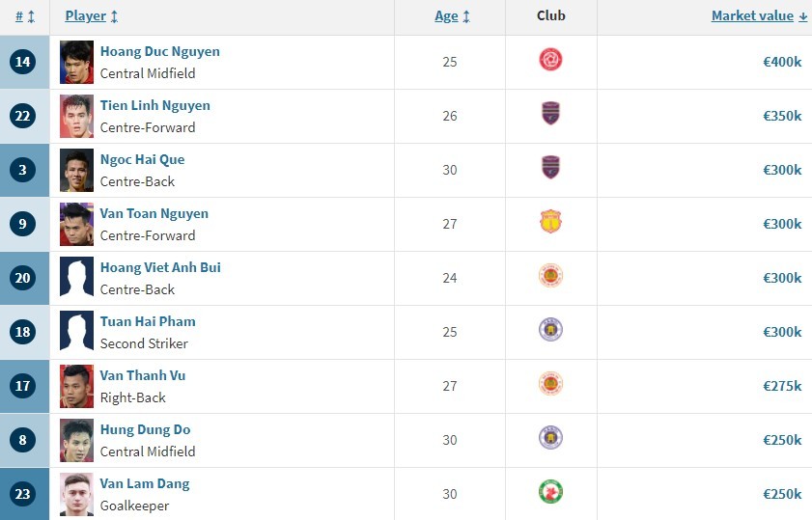Click club crest in Ngoc Hai Que row

550,167
